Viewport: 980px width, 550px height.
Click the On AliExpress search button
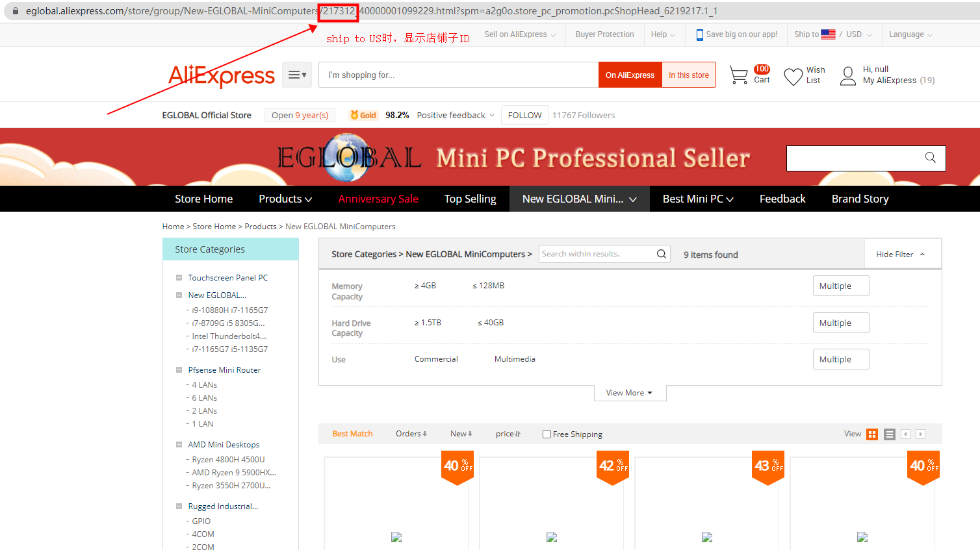point(630,75)
